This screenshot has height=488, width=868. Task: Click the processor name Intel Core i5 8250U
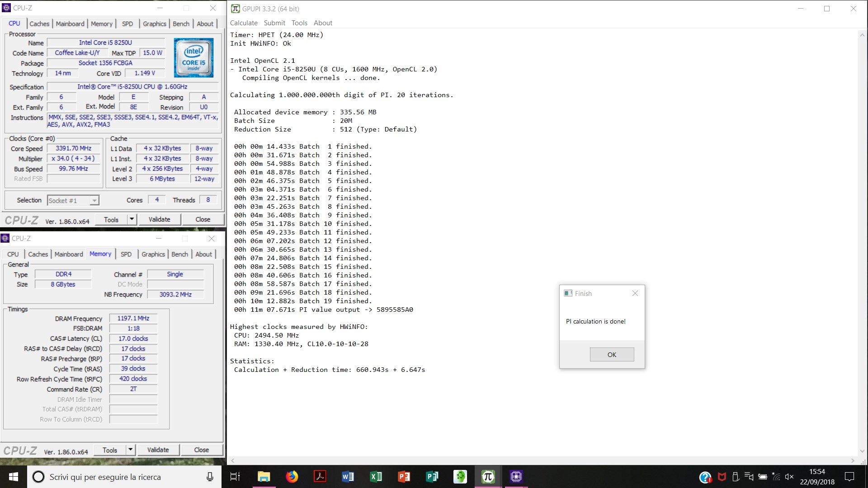[x=106, y=42]
